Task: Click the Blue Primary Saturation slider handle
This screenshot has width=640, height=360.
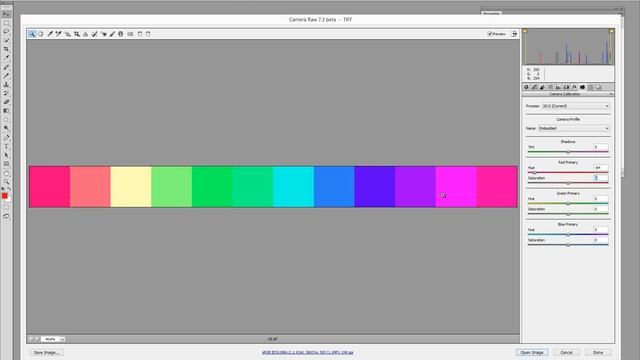Action: pos(568,245)
